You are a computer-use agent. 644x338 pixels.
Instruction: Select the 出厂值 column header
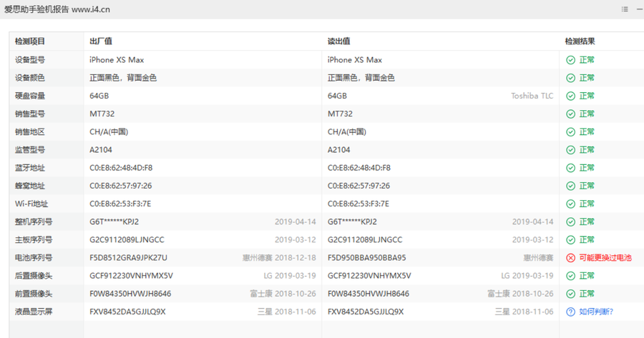pyautogui.click(x=101, y=41)
